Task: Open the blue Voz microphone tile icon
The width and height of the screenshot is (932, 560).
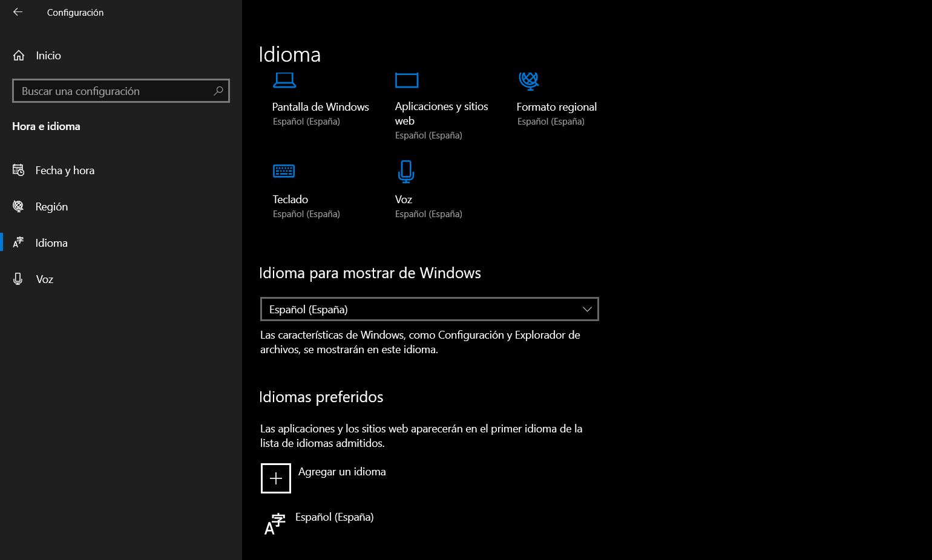Action: 406,172
